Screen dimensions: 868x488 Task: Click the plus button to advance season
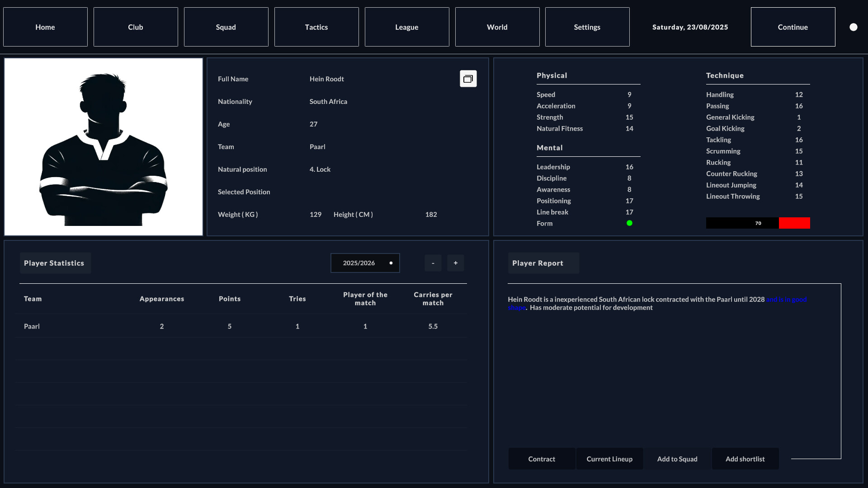[x=456, y=263]
